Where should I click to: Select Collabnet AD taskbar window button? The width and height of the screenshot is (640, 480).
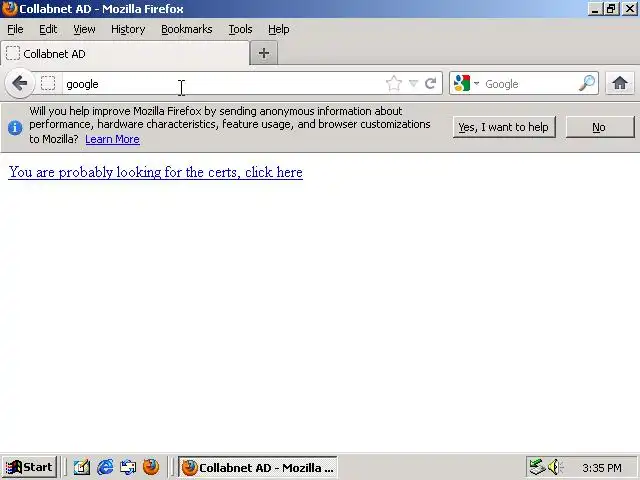(x=258, y=467)
